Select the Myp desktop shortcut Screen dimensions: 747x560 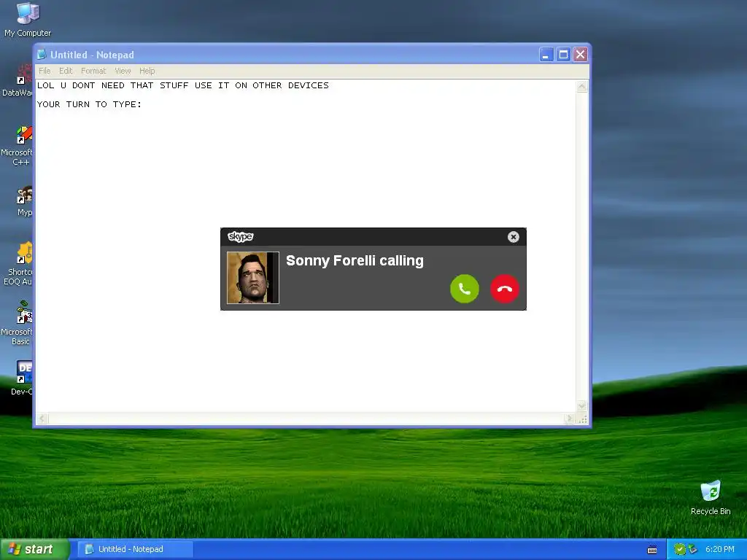pyautogui.click(x=24, y=201)
